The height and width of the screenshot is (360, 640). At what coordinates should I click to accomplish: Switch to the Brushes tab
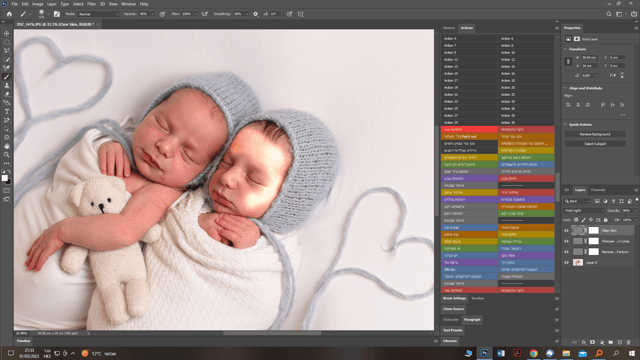tap(478, 298)
